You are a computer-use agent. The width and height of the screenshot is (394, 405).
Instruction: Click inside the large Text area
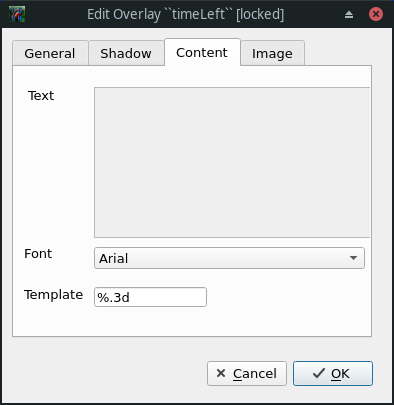click(232, 162)
